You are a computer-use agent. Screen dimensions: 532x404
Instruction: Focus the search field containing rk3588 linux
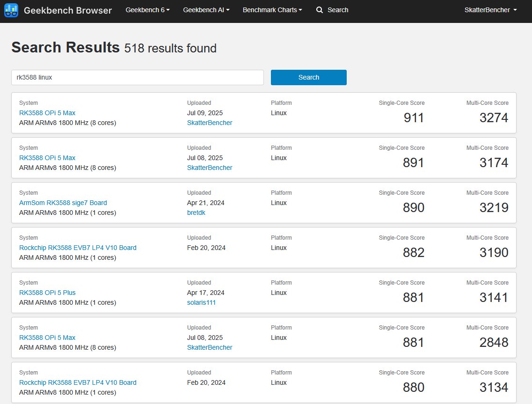click(x=138, y=77)
